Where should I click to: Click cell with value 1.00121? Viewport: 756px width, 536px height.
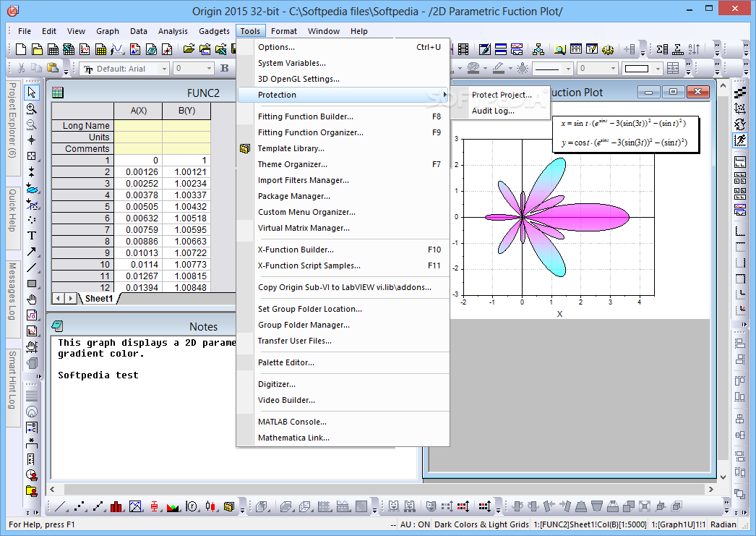[186, 171]
